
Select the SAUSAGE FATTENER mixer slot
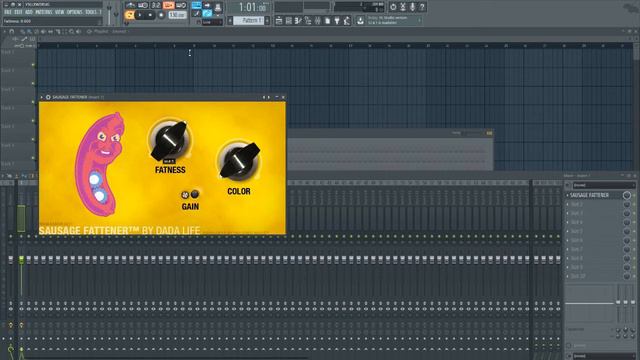pos(590,195)
